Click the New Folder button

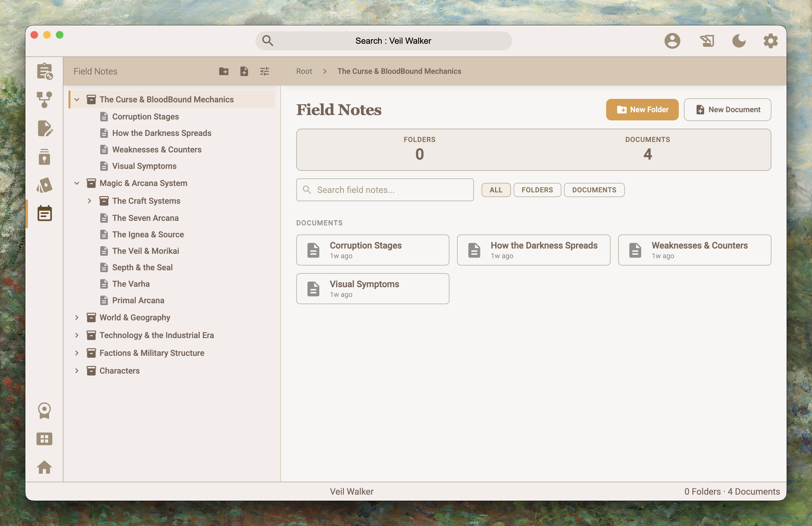coord(642,109)
